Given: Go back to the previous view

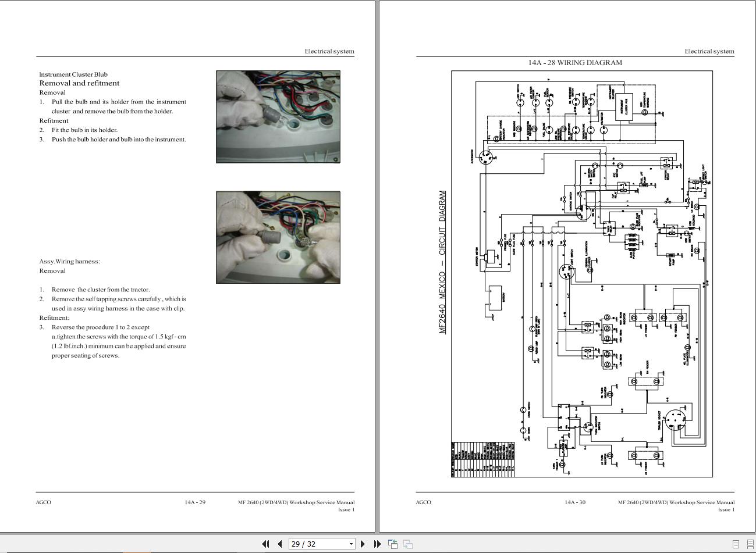Looking at the screenshot, I should (393, 544).
